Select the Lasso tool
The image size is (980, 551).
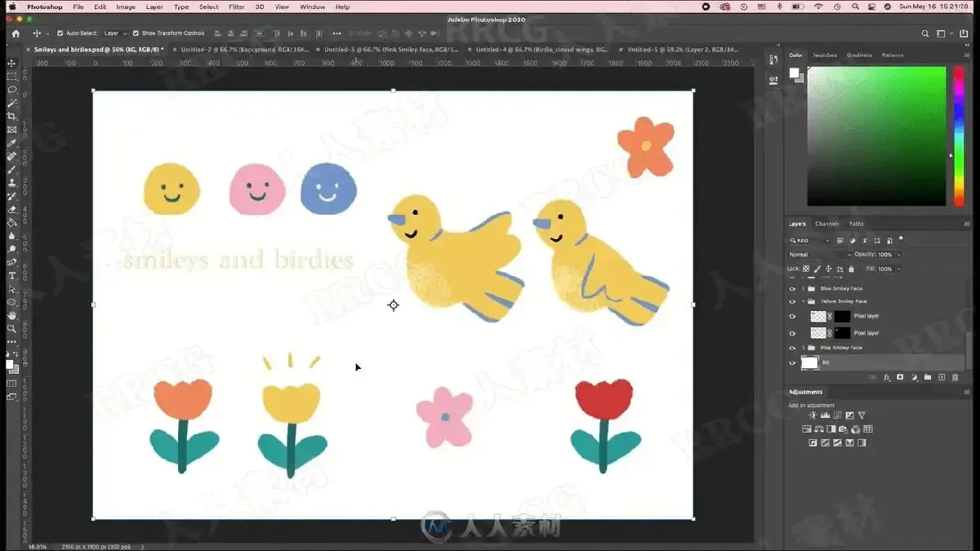pyautogui.click(x=12, y=90)
